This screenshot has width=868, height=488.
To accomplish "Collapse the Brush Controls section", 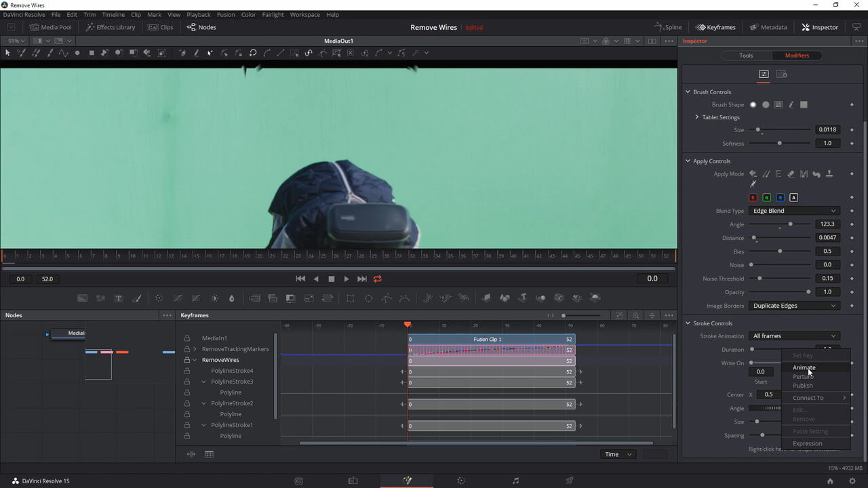I will pyautogui.click(x=688, y=91).
